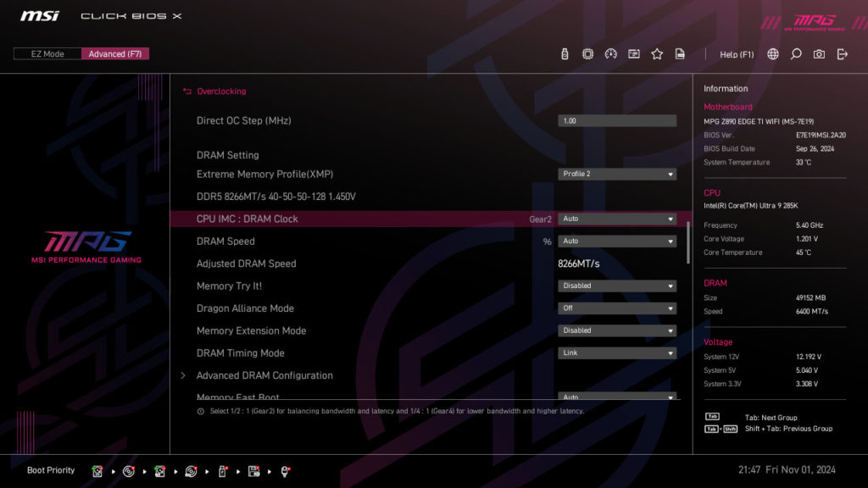Turn on Dragon Alliance Mode
Screen dimensions: 868x488
click(617, 308)
